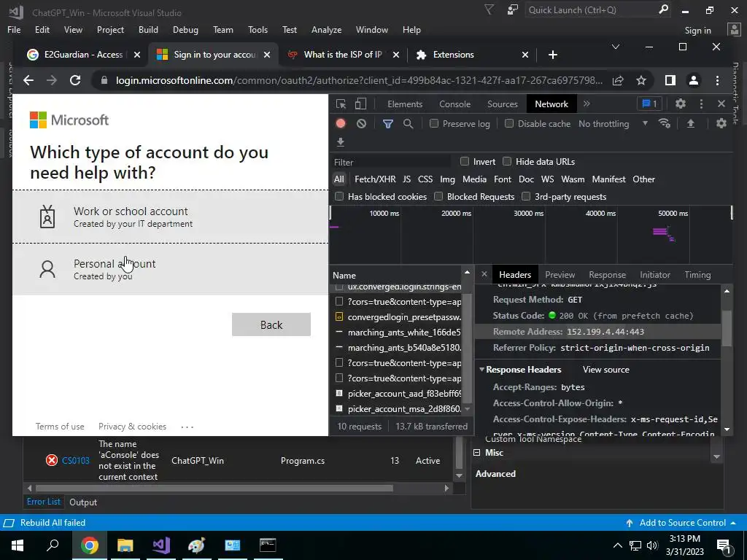Open the browser side panel icon
Image resolution: width=747 pixels, height=560 pixels.
[x=670, y=80]
